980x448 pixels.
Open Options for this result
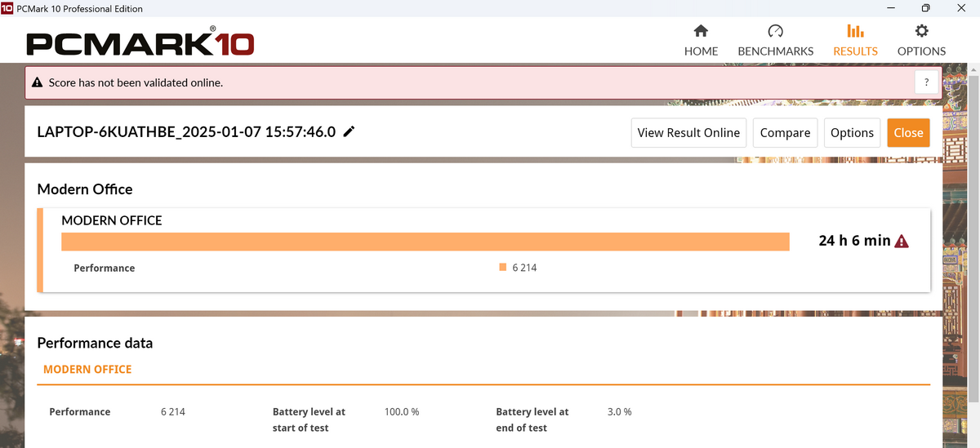(x=852, y=132)
